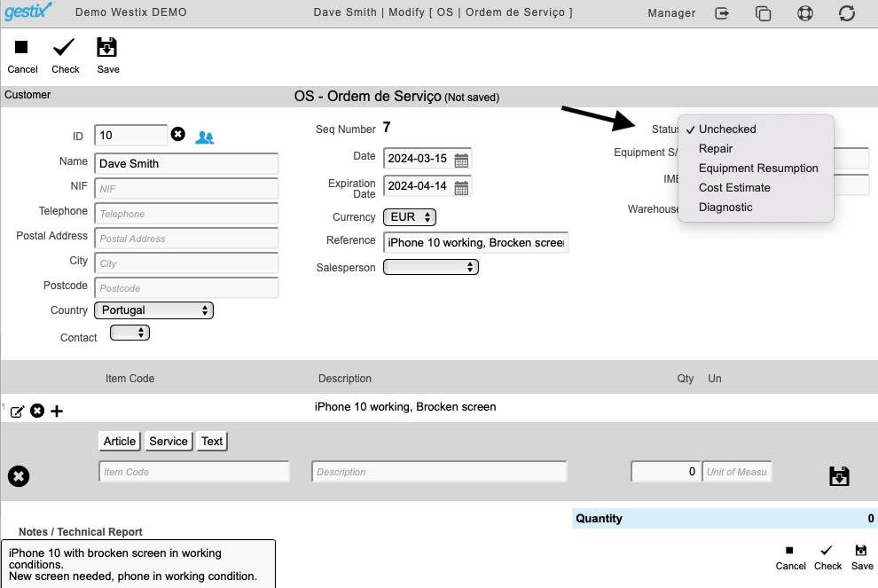Viewport: 878px width, 588px height.
Task: Click the City input field
Action: point(186,263)
